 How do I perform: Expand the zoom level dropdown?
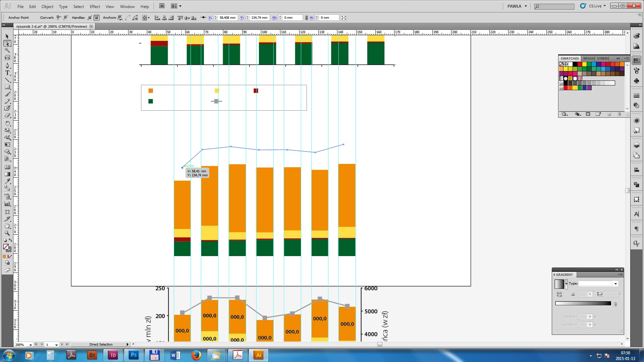(31, 345)
